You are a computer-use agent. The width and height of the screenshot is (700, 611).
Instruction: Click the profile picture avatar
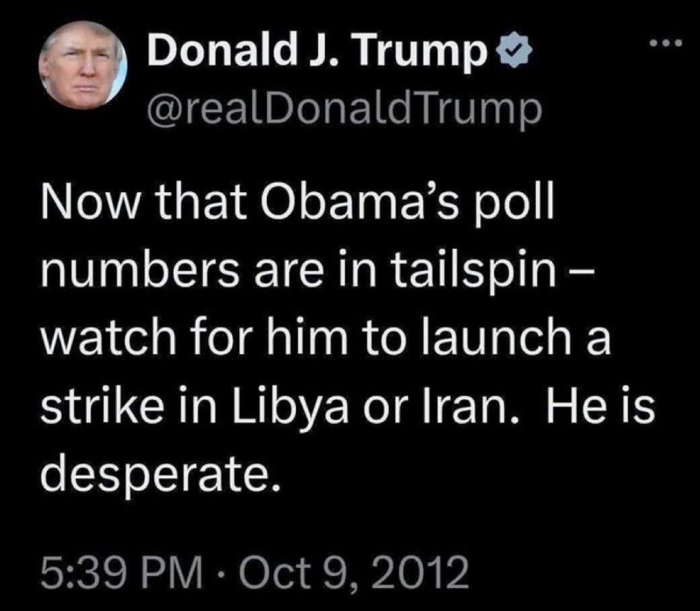click(x=83, y=65)
